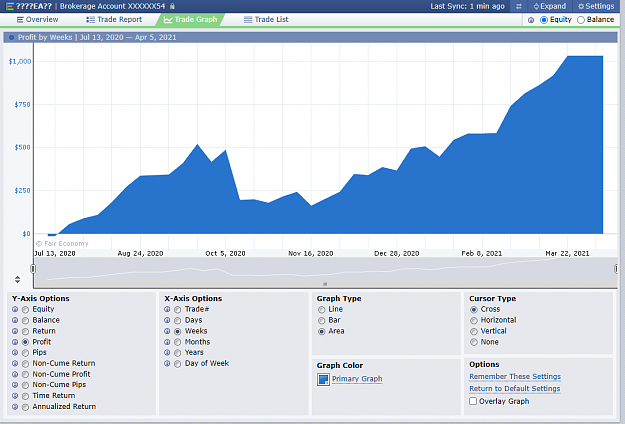Select the Trade Graph tab

pyautogui.click(x=191, y=20)
